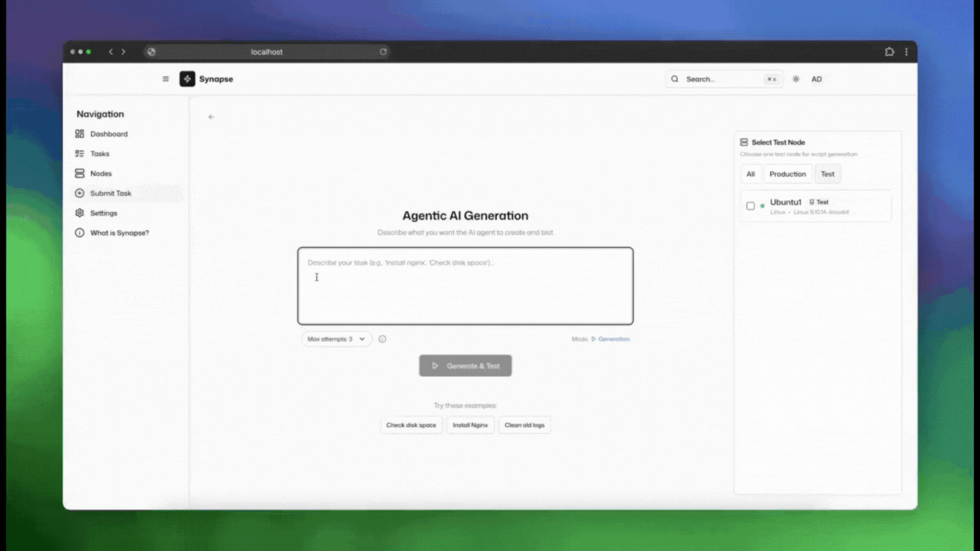Go to Nodes in sidebar
This screenshot has width=980, height=551.
100,174
